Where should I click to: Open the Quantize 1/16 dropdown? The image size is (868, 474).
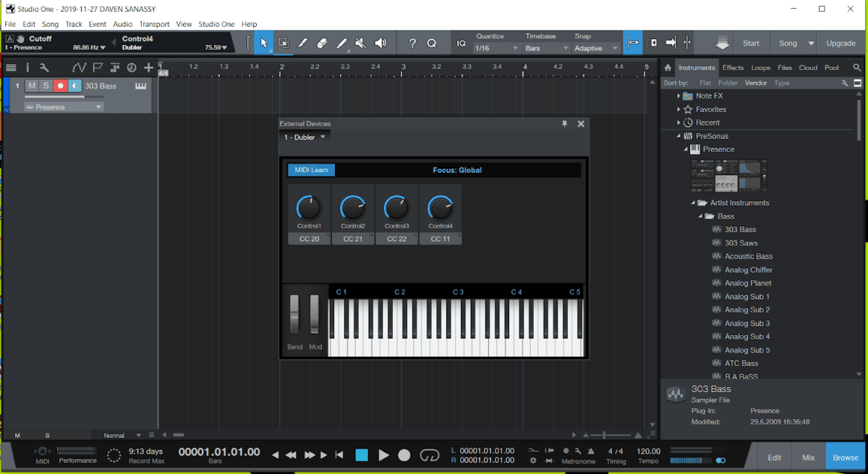(497, 48)
